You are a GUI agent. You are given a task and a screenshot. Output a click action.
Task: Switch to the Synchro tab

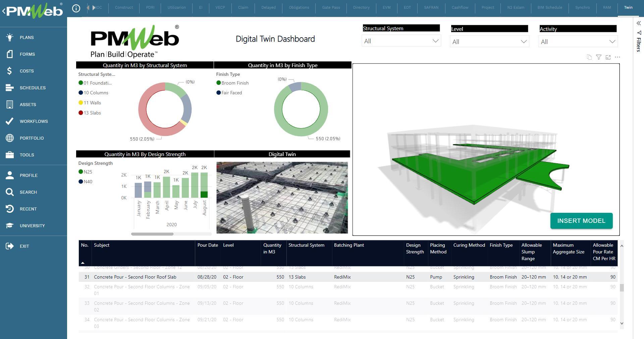pyautogui.click(x=582, y=7)
